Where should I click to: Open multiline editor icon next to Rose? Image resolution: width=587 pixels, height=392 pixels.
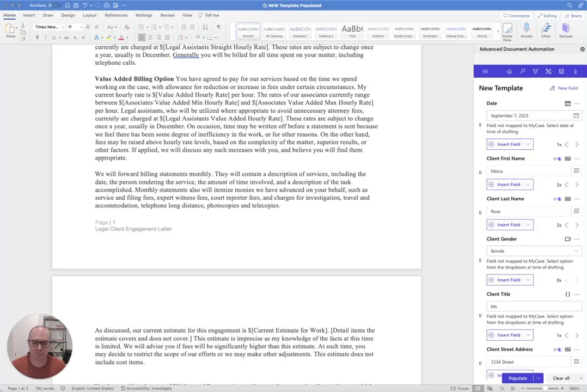[x=577, y=211]
